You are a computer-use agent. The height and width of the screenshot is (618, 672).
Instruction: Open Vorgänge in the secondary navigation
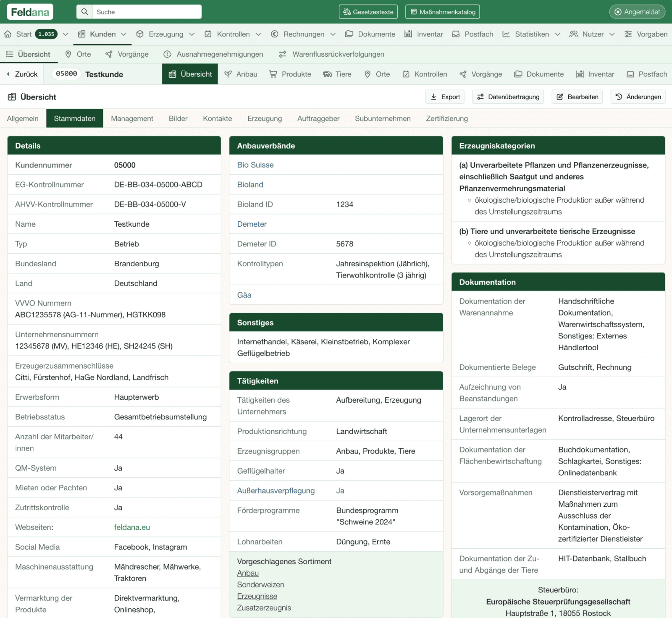(127, 54)
